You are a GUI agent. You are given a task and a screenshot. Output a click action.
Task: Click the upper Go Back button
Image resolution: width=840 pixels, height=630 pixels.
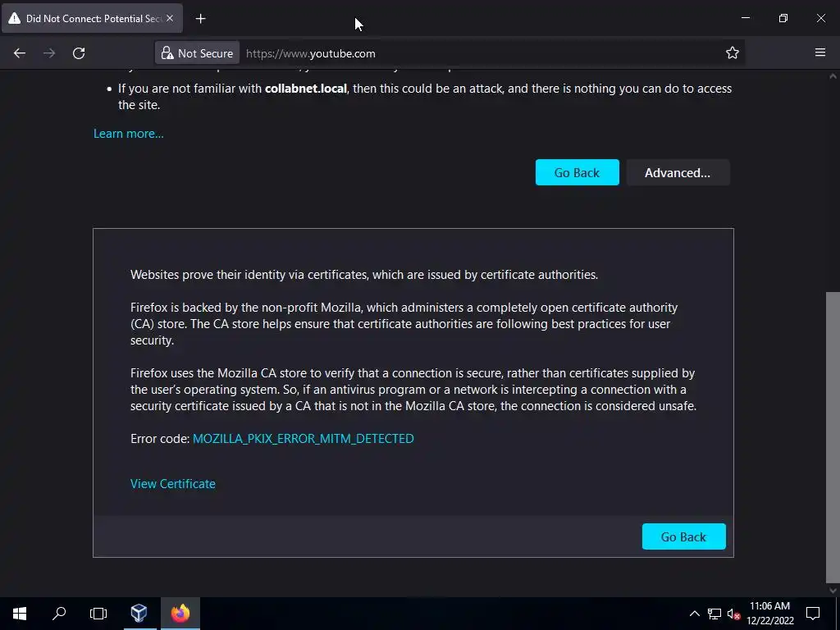tap(577, 172)
